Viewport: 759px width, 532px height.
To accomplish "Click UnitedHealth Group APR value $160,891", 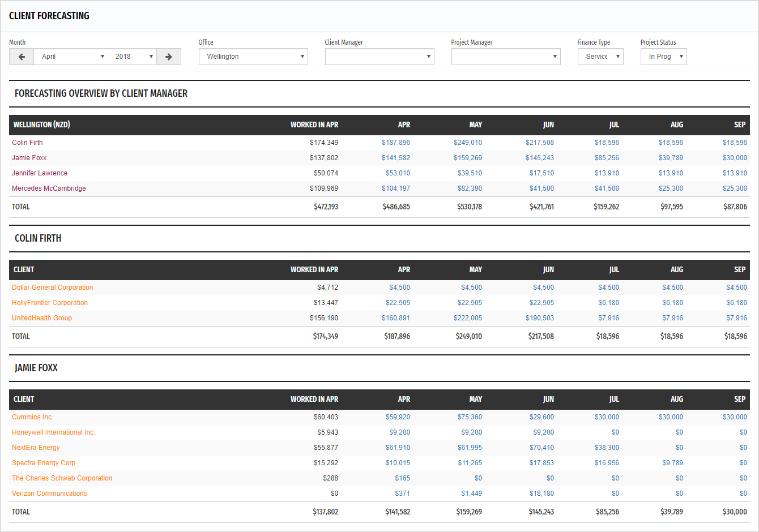I will 396,318.
